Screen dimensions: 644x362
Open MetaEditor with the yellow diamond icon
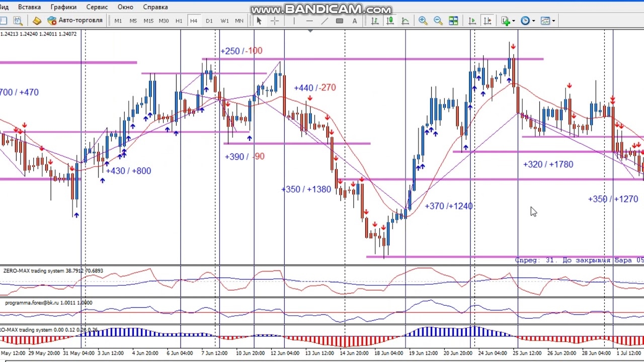[x=37, y=21]
